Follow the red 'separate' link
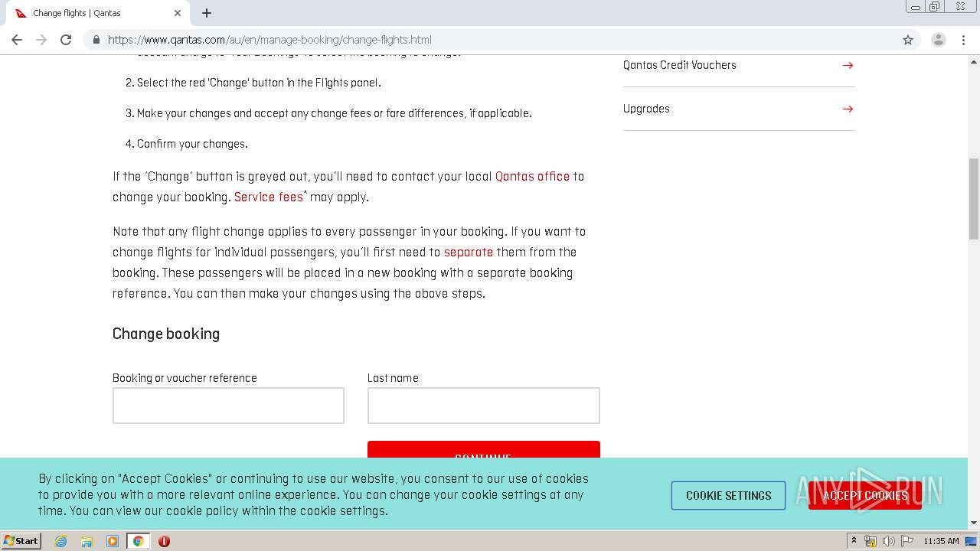The image size is (980, 551). coord(469,253)
